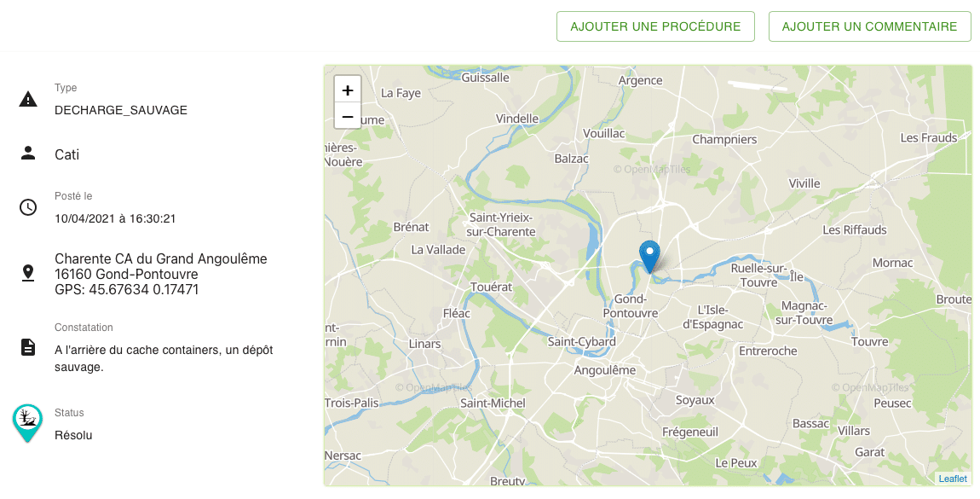Click the location pin icon beside address

(28, 273)
